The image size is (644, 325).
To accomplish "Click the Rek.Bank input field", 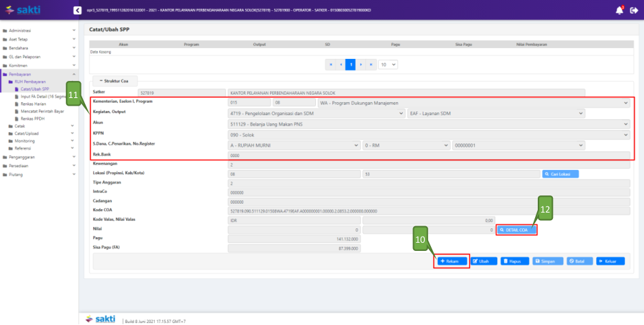I will pyautogui.click(x=428, y=156).
